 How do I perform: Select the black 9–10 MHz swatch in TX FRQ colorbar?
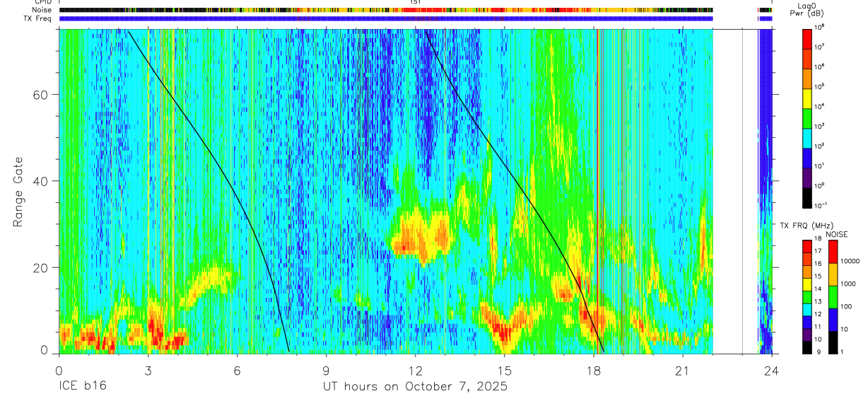pyautogui.click(x=807, y=347)
